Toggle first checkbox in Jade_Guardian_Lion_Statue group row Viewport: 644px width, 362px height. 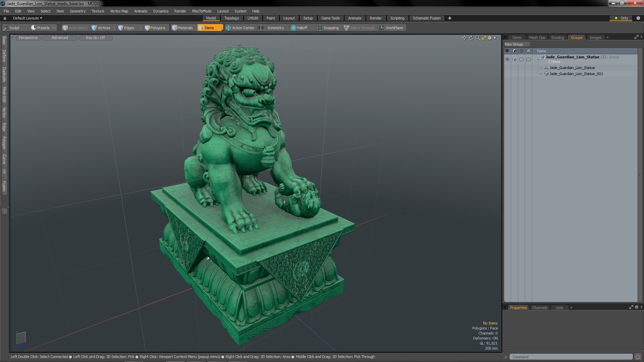click(521, 59)
